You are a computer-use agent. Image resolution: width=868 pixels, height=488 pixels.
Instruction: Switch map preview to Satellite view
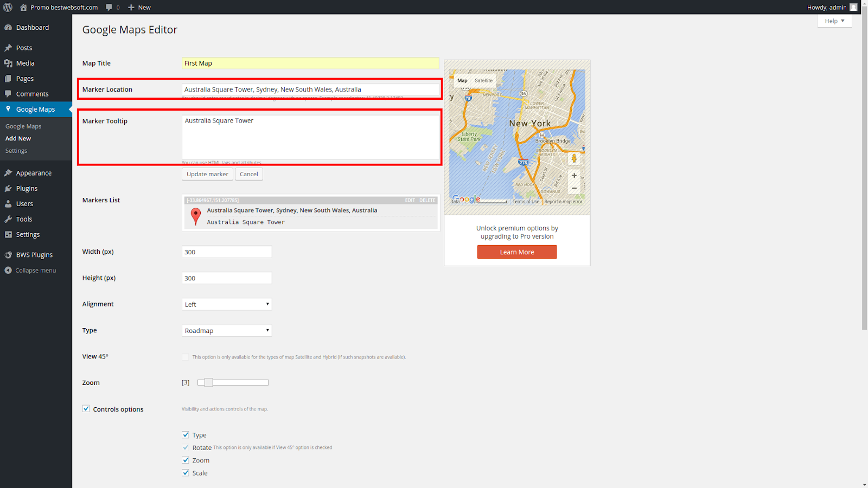[484, 80]
